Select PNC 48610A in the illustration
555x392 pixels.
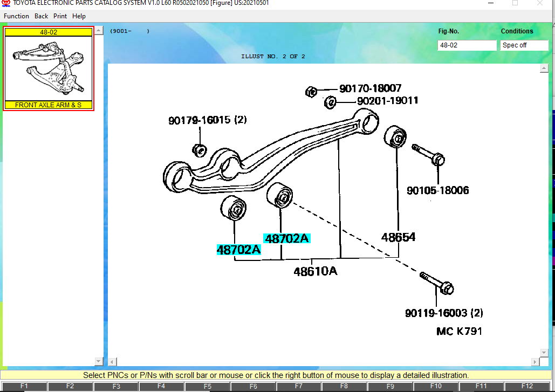click(x=315, y=271)
